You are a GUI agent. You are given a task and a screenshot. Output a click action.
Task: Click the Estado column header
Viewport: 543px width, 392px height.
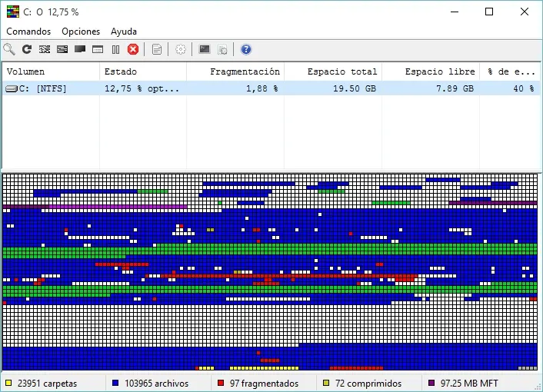point(143,71)
